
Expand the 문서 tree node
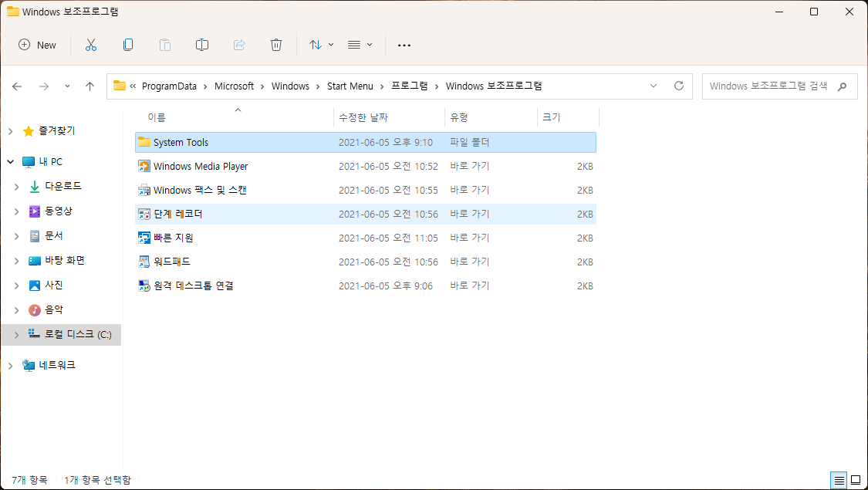(x=17, y=236)
